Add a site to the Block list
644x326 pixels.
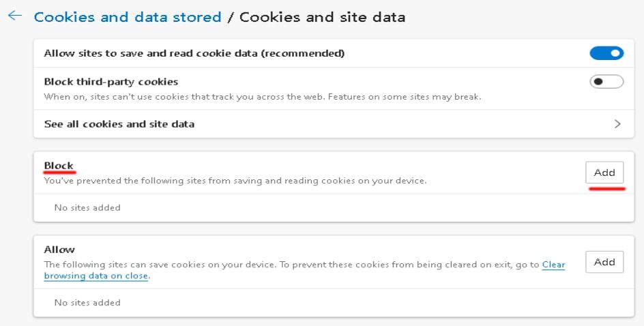[604, 173]
